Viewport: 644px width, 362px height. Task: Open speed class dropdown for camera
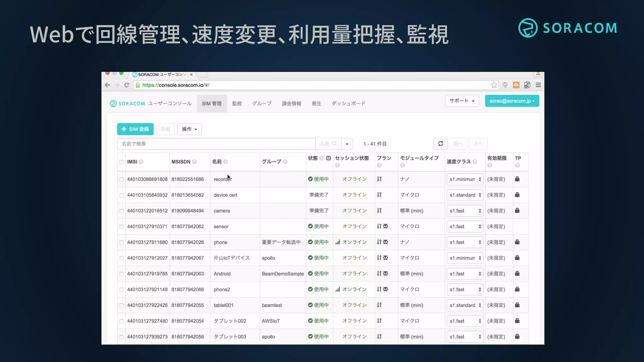click(465, 211)
